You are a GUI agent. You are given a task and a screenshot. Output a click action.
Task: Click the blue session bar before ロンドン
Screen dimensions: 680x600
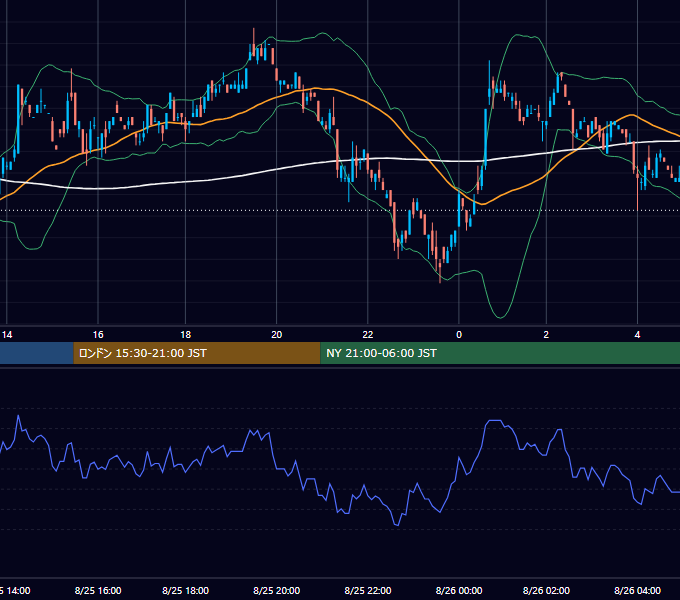(37, 353)
